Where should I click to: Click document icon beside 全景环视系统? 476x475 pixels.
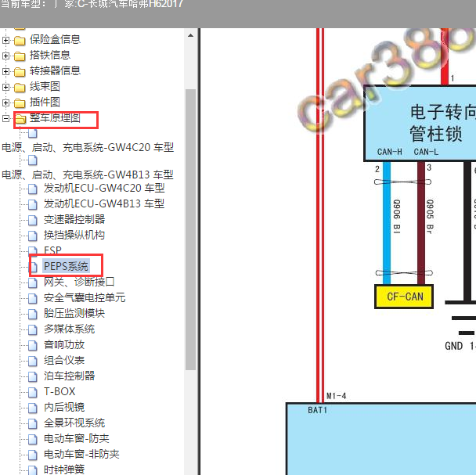(x=33, y=424)
